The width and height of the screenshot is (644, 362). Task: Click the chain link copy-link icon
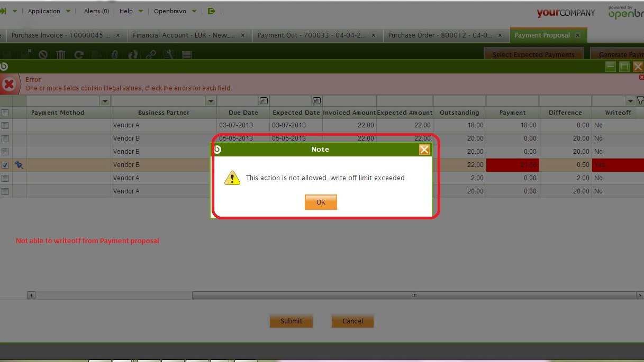coord(151,54)
